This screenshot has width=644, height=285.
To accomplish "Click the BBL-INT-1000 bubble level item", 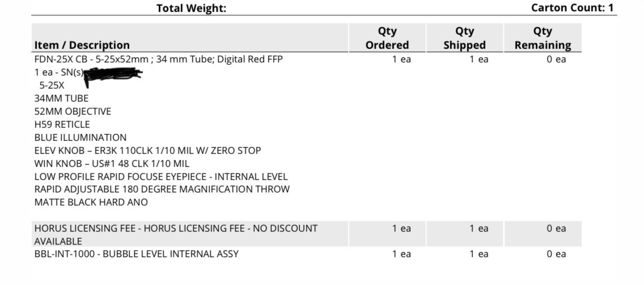I will 136,254.
